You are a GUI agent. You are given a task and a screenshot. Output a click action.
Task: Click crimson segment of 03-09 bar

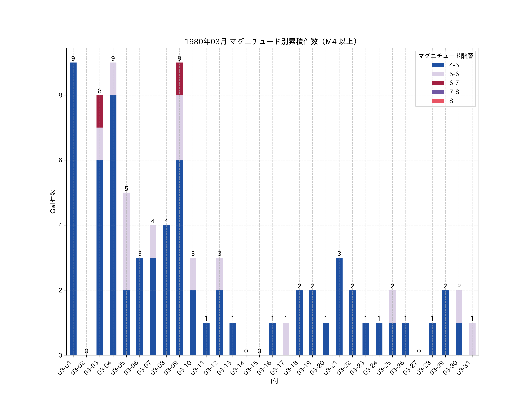[x=179, y=79]
